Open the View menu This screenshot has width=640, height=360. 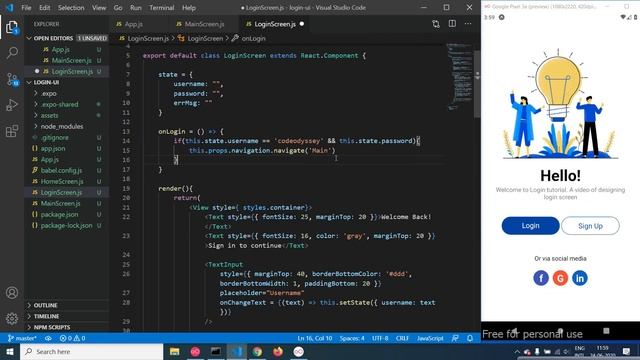(99, 7)
